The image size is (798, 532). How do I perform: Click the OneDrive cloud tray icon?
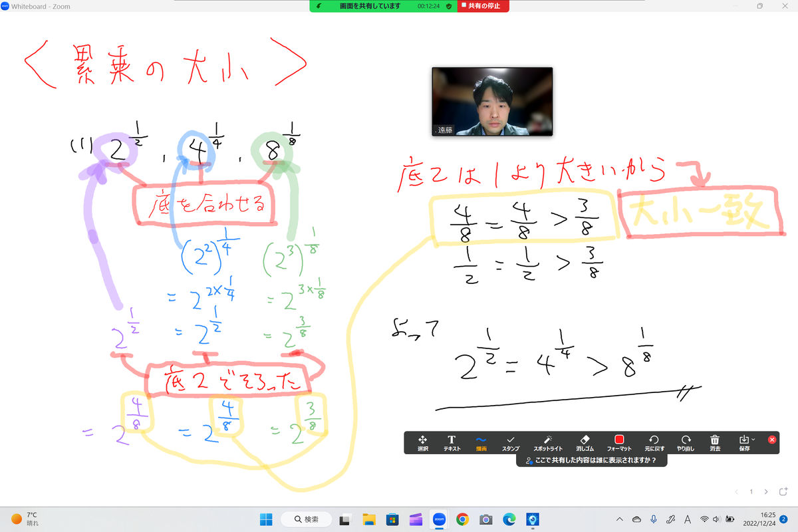pos(636,519)
